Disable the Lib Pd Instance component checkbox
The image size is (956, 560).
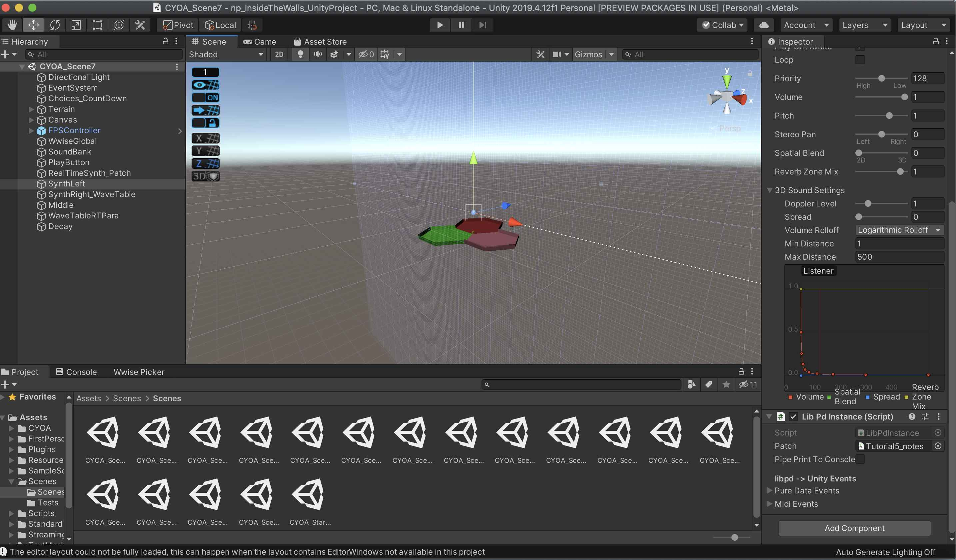click(793, 417)
